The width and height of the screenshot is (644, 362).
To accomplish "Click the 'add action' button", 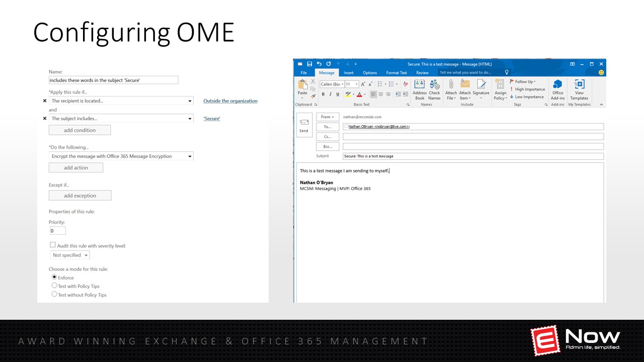I will pos(76,168).
